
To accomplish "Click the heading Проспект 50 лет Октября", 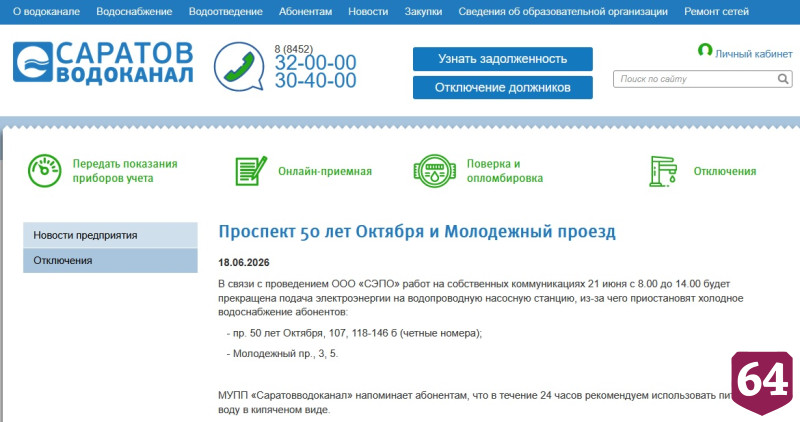I will pos(417,232).
